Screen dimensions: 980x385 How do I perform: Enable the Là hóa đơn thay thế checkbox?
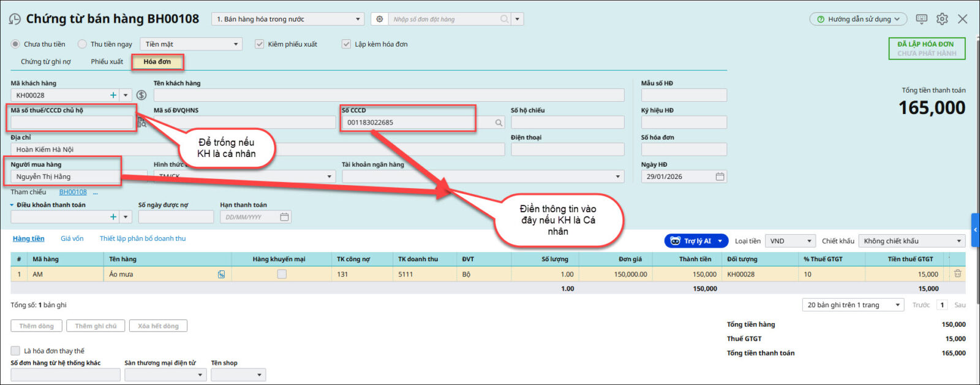pos(15,351)
